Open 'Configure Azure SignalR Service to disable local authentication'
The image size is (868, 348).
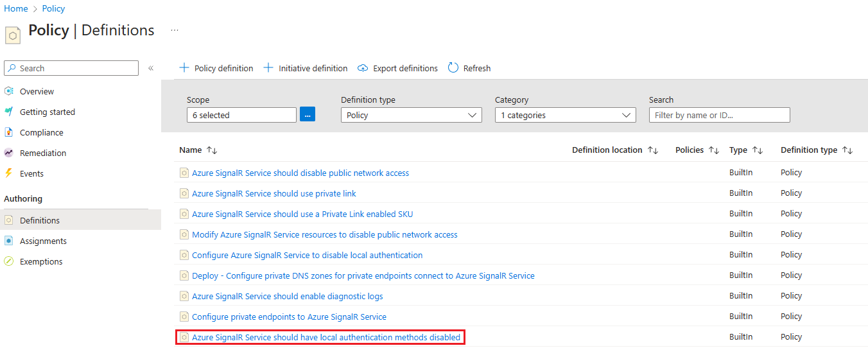(308, 255)
